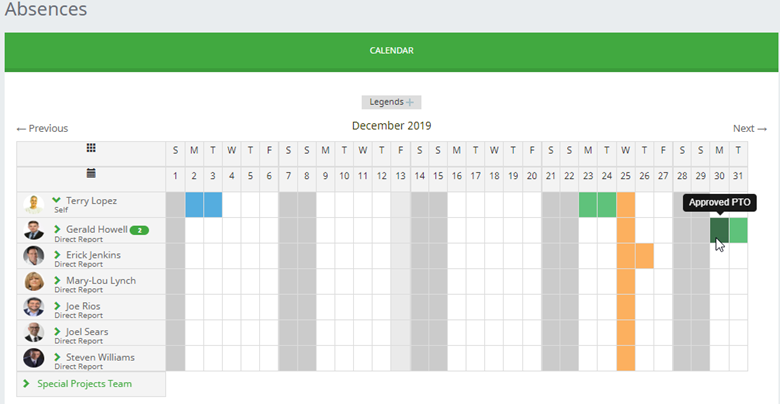Viewport: 780px width, 404px height.
Task: Click the grid view icon
Action: click(x=91, y=148)
